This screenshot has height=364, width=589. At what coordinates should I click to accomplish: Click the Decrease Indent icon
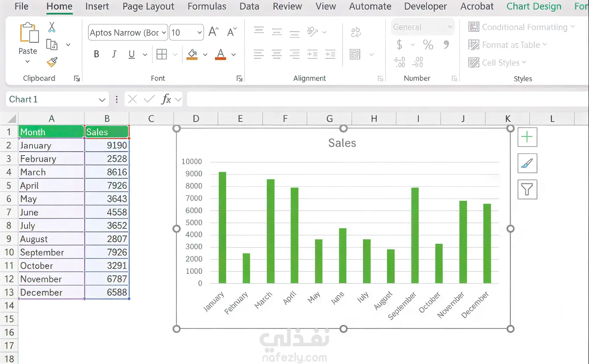click(312, 54)
